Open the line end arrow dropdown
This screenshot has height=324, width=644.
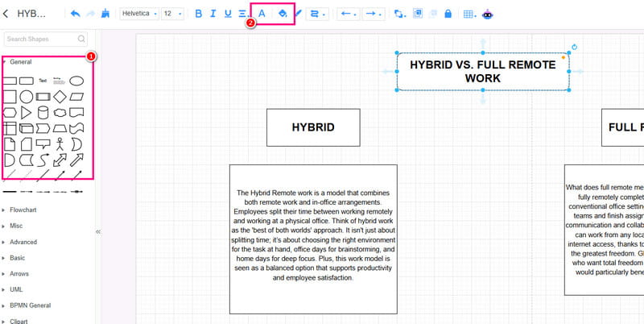pos(374,14)
